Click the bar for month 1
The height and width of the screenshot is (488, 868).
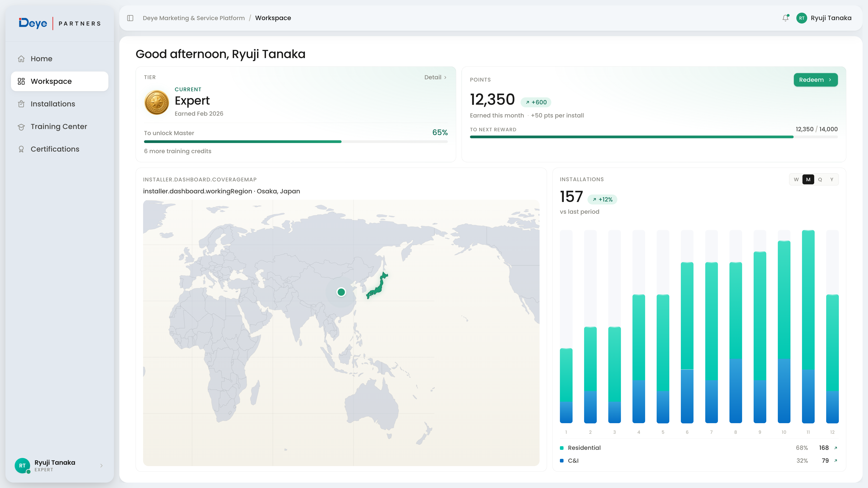pos(566,386)
